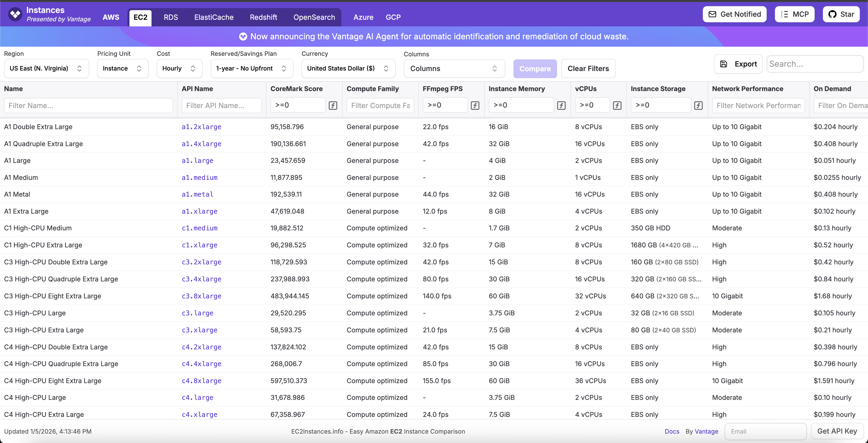868x443 pixels.
Task: Open the Columns dropdown
Action: pos(454,69)
